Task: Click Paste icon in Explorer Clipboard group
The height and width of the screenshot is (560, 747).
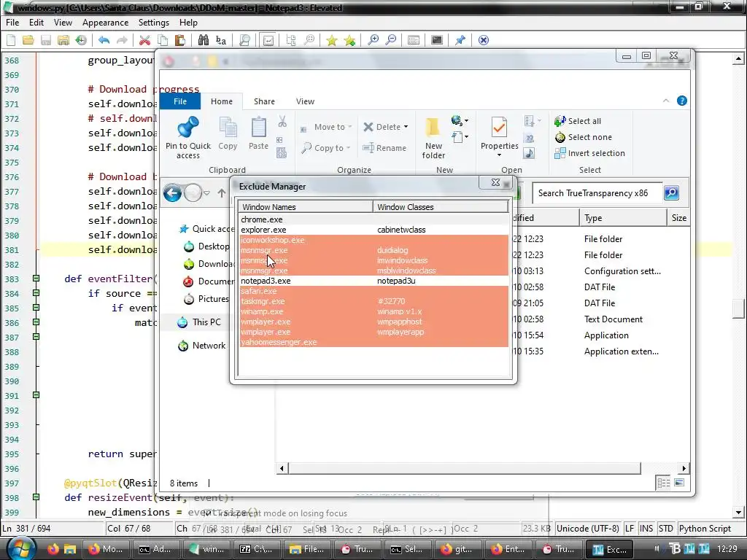Action: pos(259,134)
